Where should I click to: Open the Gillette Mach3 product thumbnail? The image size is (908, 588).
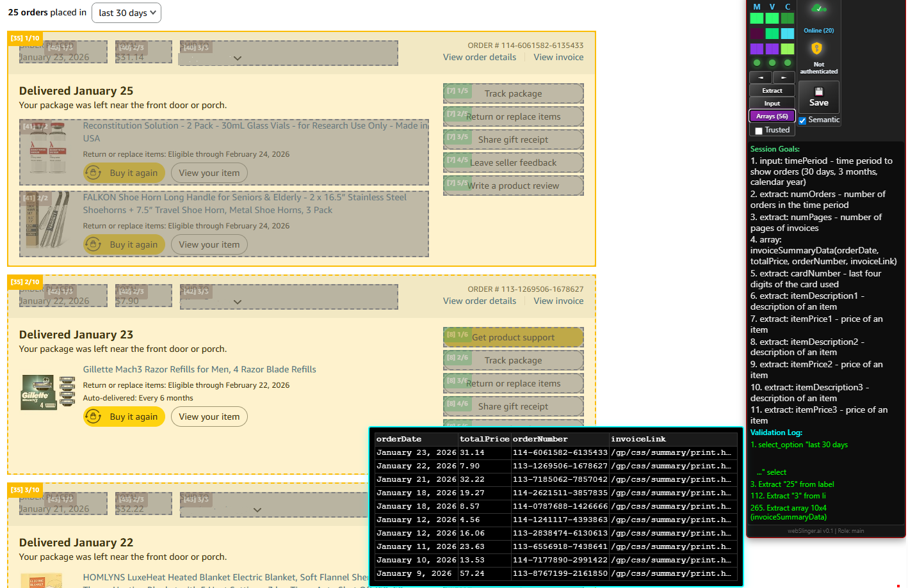(48, 392)
